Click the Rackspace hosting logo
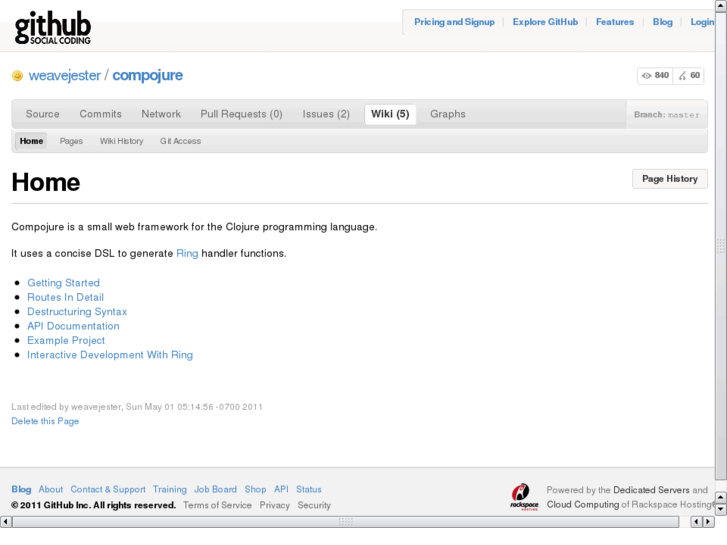Screen dimensions: 727x545 524,497
